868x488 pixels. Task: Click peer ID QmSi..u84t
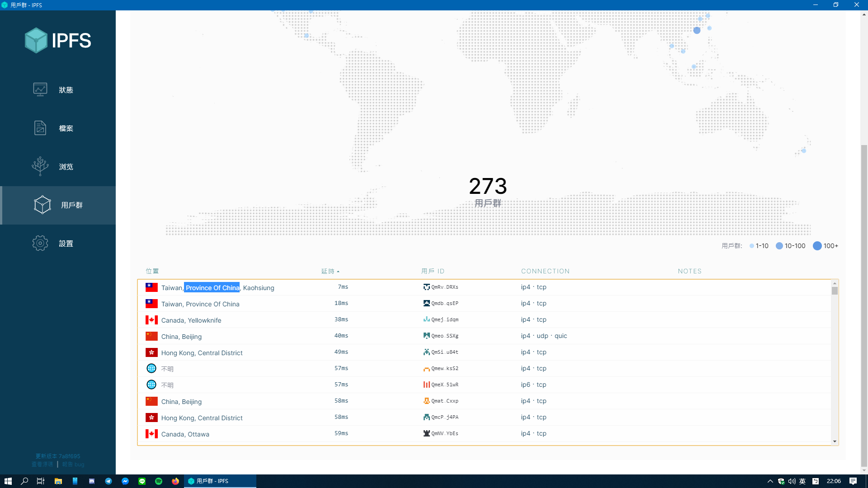[445, 352]
